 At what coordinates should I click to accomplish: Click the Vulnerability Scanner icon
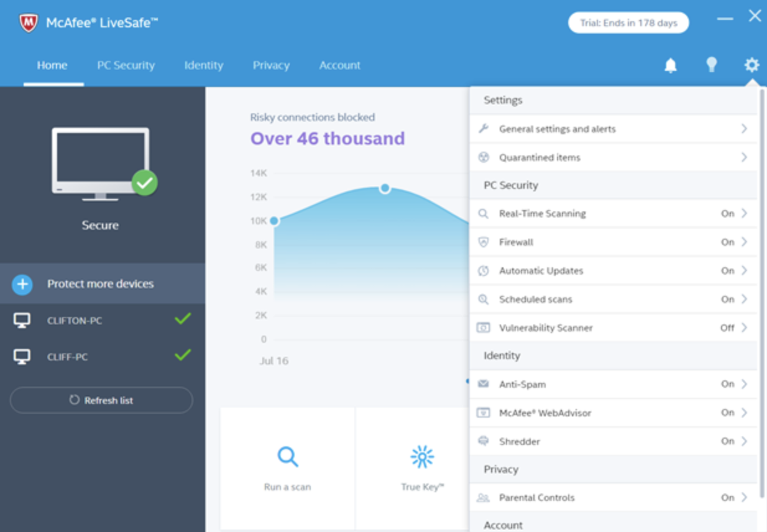484,328
